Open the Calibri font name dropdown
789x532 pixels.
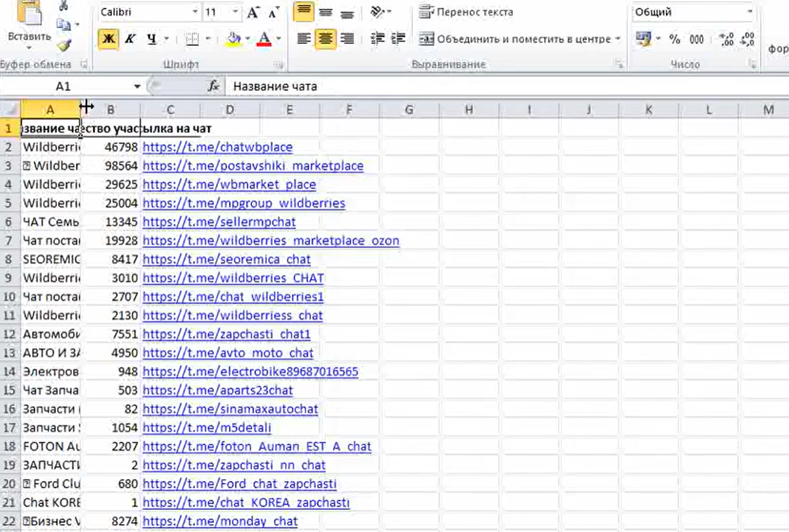click(x=195, y=12)
